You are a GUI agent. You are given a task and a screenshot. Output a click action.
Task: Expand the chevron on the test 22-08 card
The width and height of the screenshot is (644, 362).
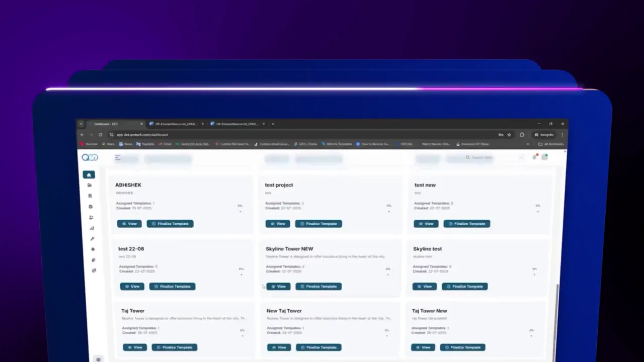(x=242, y=275)
